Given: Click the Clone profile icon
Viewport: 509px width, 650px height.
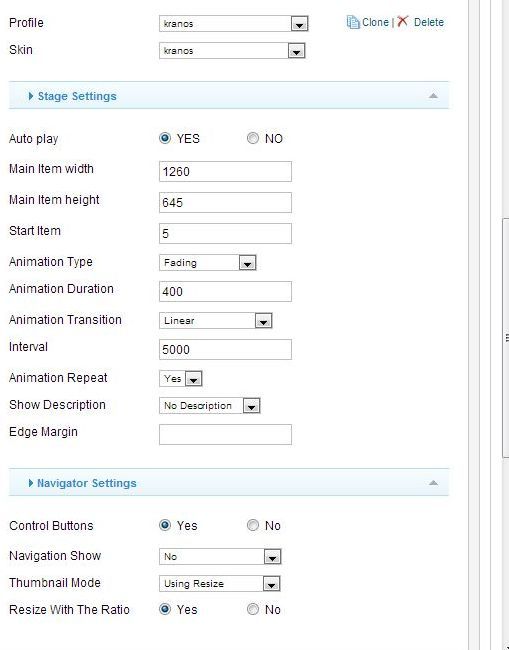Looking at the screenshot, I should pyautogui.click(x=353, y=22).
